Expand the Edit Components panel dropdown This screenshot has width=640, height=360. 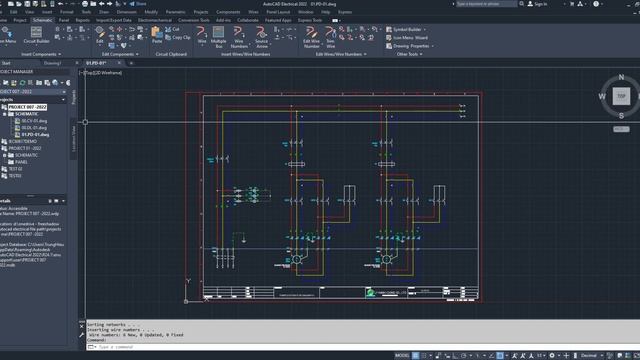(137, 54)
